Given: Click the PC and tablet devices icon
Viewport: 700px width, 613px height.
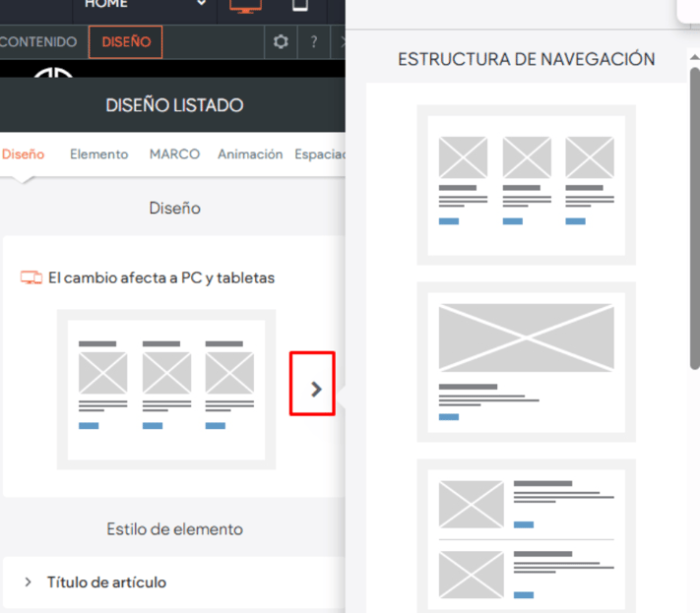Looking at the screenshot, I should coord(31,278).
